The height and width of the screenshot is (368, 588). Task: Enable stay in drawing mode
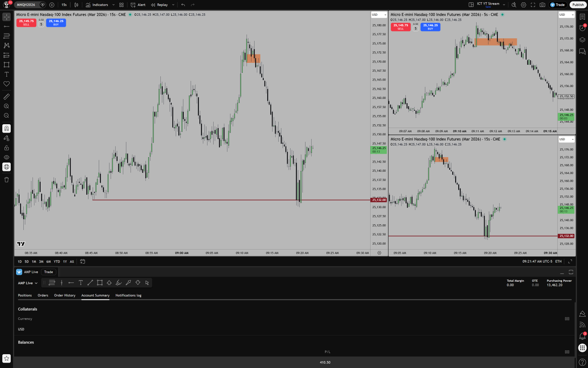6,138
